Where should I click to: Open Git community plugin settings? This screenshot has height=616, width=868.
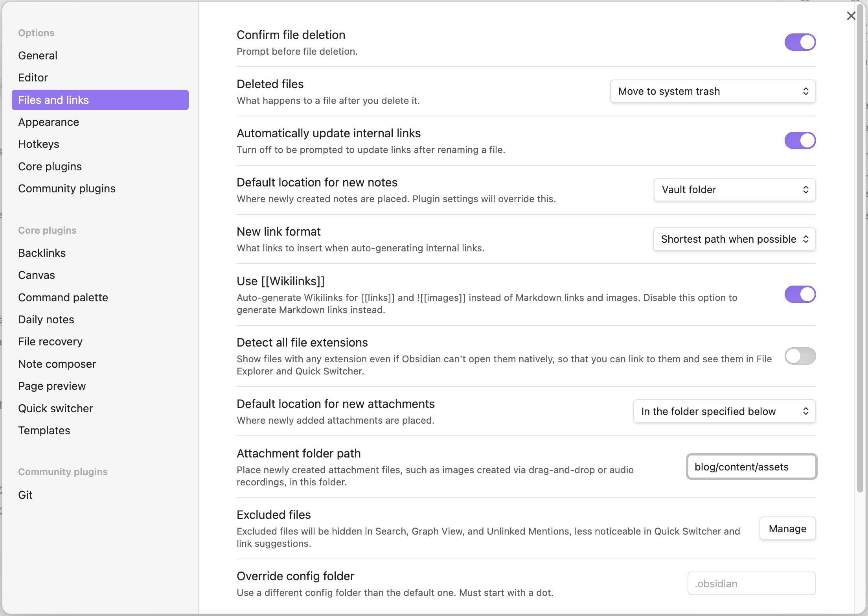25,495
